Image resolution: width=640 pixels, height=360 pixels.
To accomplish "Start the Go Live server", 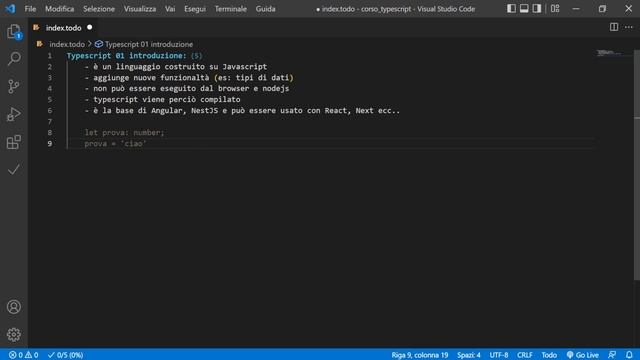I will 582,355.
